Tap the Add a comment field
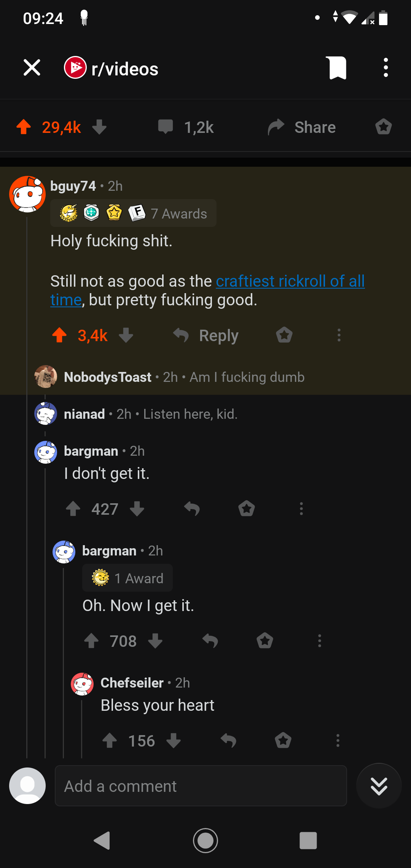This screenshot has height=868, width=411. (201, 785)
